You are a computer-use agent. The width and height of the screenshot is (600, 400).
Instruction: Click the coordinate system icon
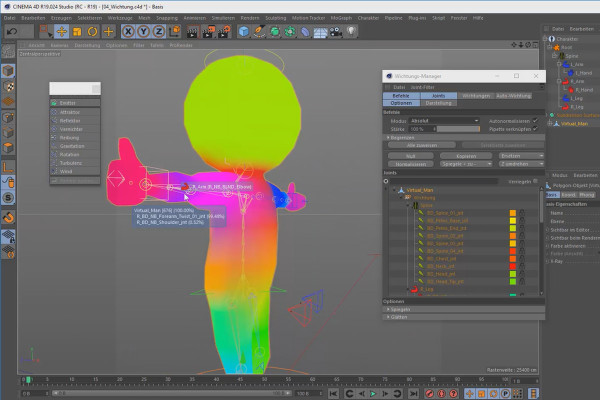click(174, 31)
